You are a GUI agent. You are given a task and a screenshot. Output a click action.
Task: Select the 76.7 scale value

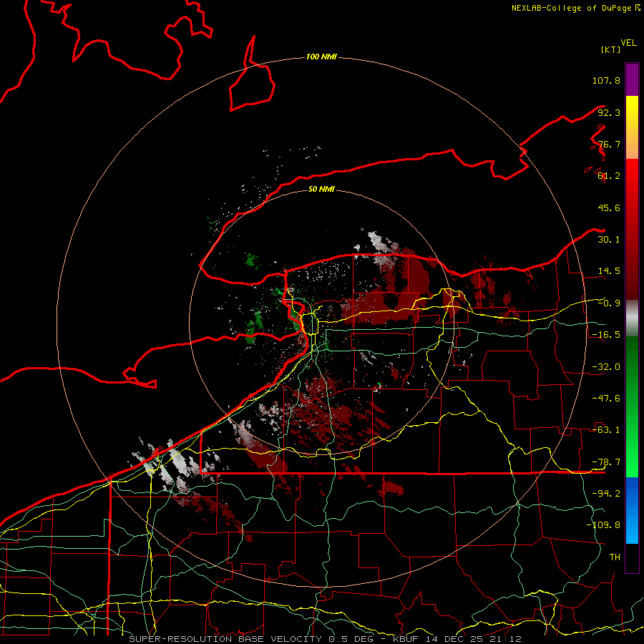click(x=609, y=144)
